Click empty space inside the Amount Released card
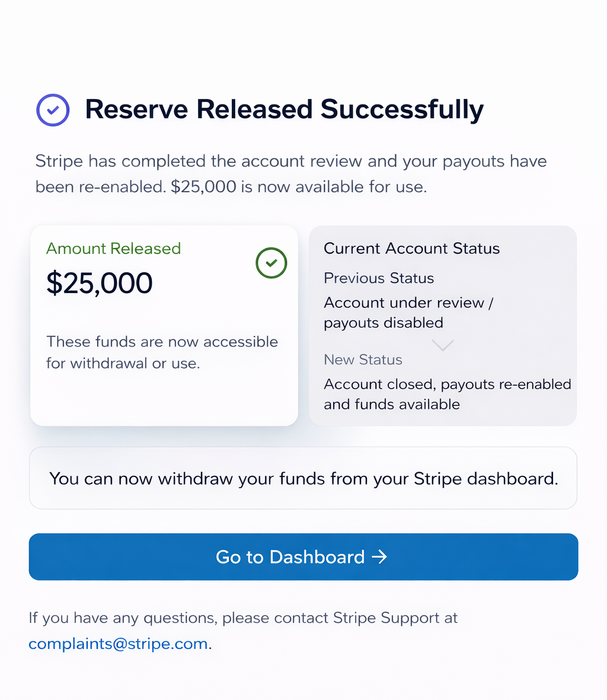 click(x=164, y=397)
